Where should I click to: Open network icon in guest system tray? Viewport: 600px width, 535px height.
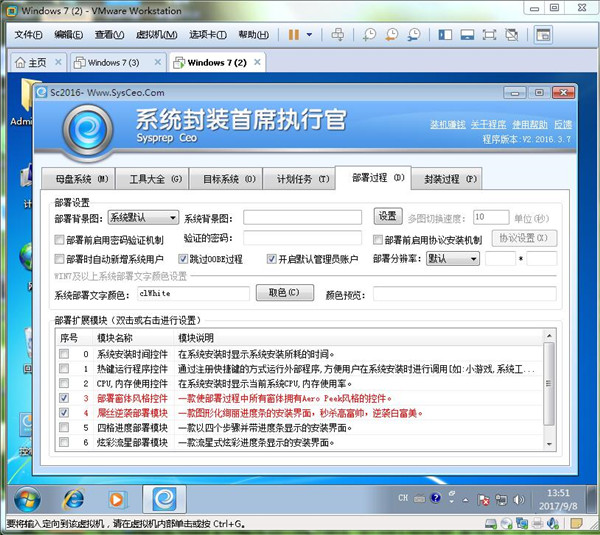coord(501,499)
